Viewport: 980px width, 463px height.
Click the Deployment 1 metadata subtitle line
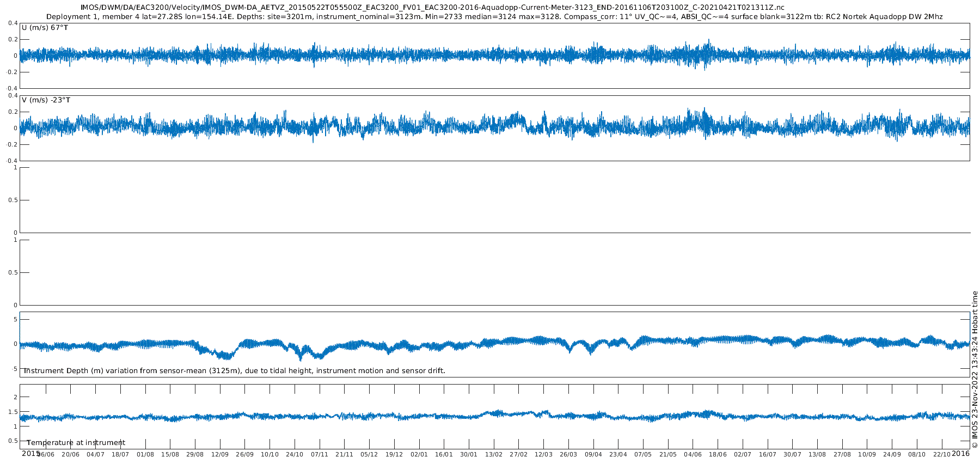tap(494, 17)
